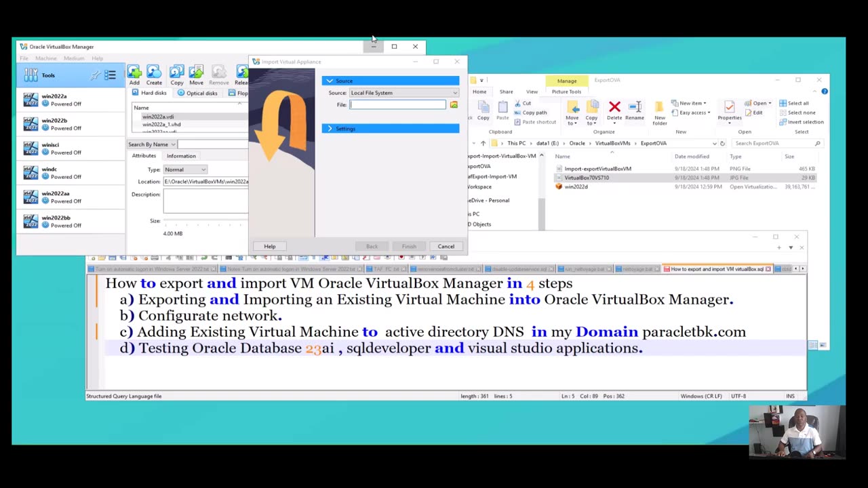Open the Picture Tools tab in Explorer
This screenshot has height=488, width=868.
coord(566,91)
